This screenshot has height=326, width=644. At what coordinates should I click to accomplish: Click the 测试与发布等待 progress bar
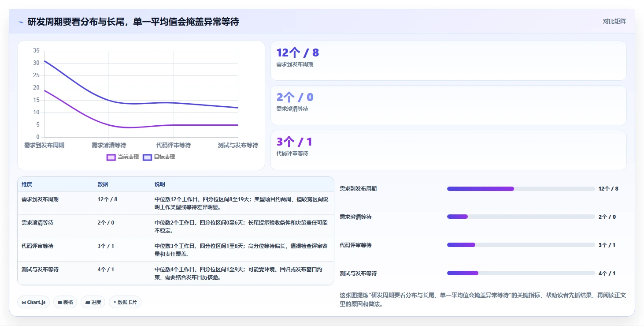point(521,273)
